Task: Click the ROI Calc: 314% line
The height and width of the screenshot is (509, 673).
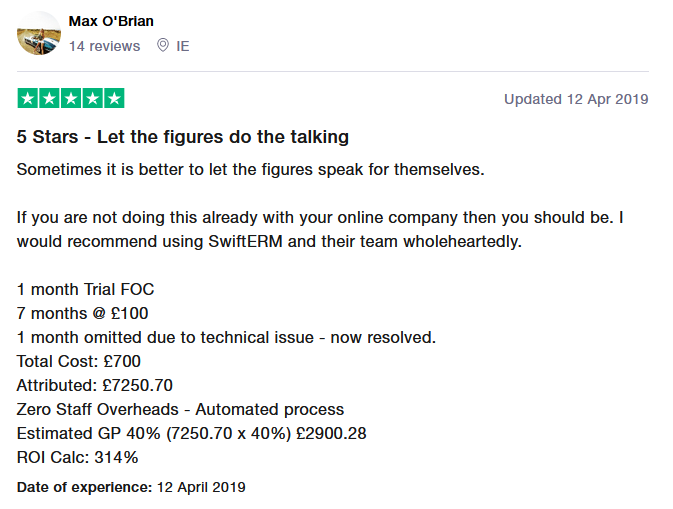Action: tap(77, 457)
